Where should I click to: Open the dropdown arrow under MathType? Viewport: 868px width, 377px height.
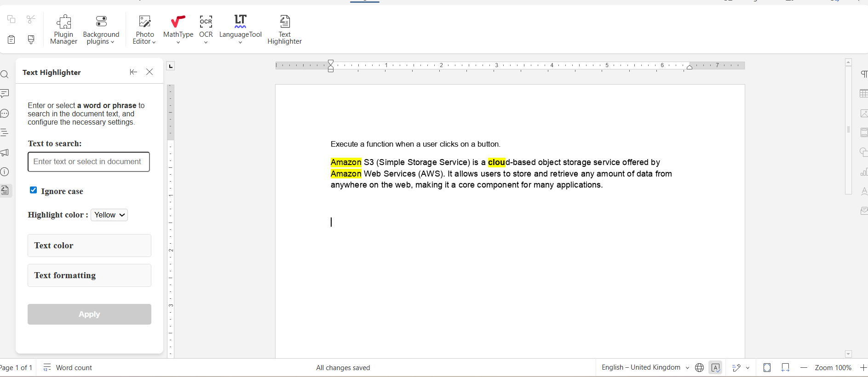coord(178,42)
